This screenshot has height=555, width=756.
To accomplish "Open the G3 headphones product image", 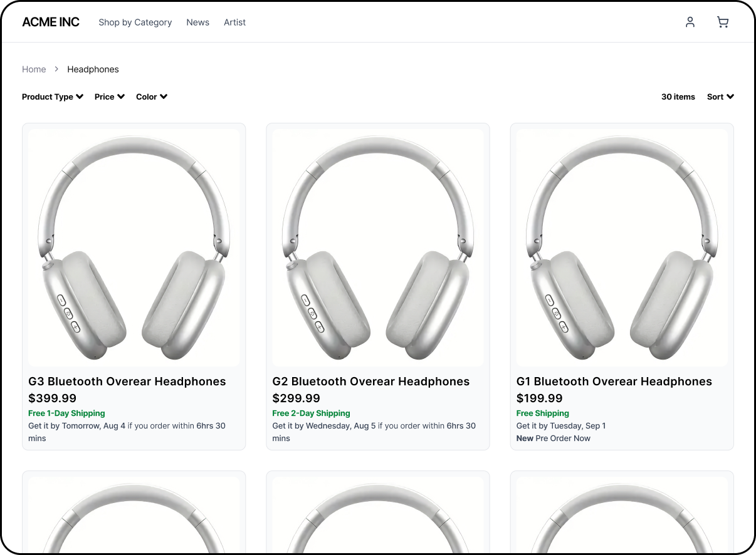I will tap(134, 248).
